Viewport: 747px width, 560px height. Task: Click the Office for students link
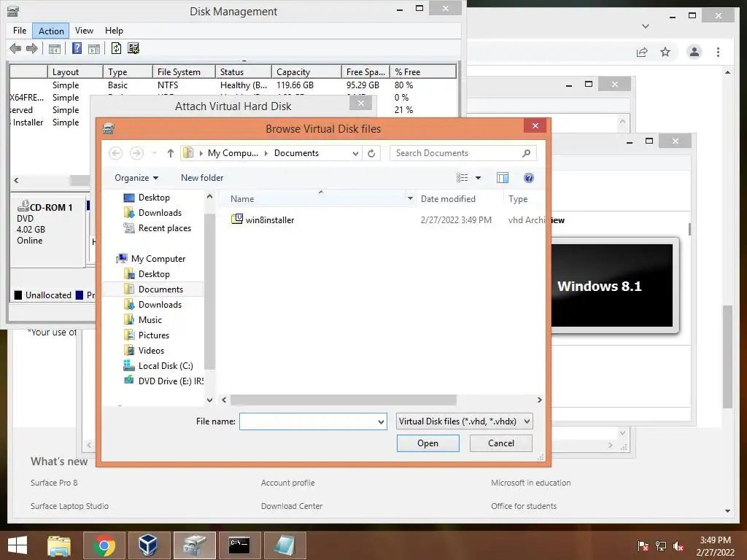[x=524, y=506]
